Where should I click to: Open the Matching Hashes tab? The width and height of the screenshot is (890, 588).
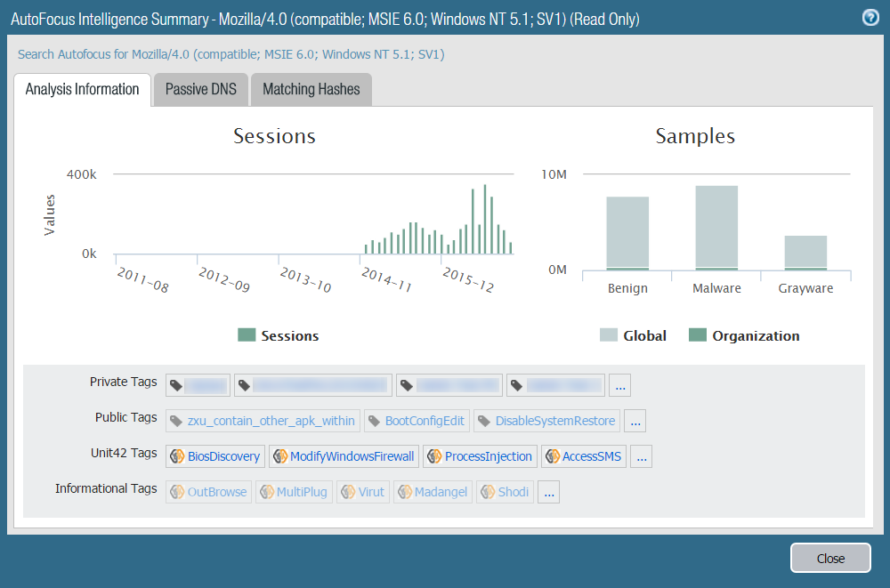point(311,90)
